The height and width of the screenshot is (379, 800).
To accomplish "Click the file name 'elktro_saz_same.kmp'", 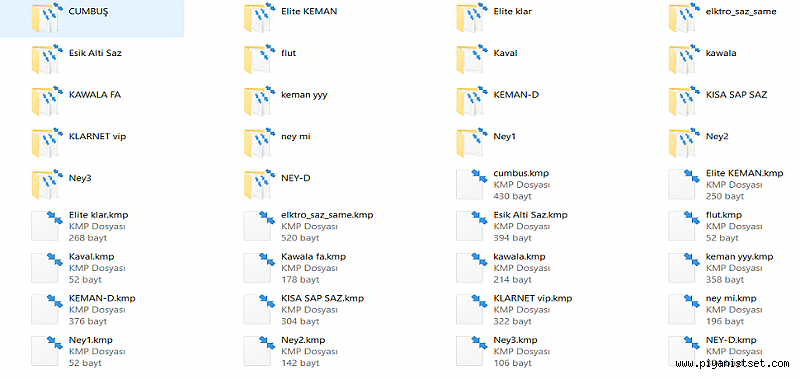I will tap(327, 215).
